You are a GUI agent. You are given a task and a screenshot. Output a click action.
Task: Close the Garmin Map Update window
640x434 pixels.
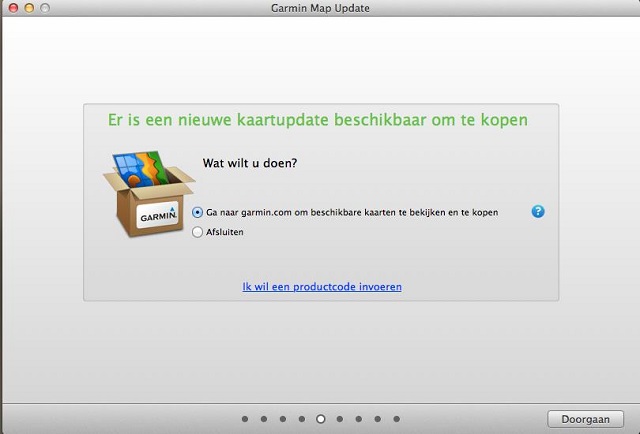click(13, 8)
